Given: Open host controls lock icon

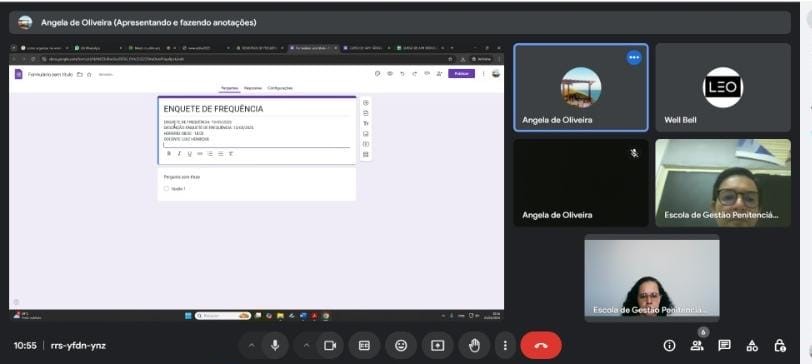Looking at the screenshot, I should pyautogui.click(x=779, y=346).
